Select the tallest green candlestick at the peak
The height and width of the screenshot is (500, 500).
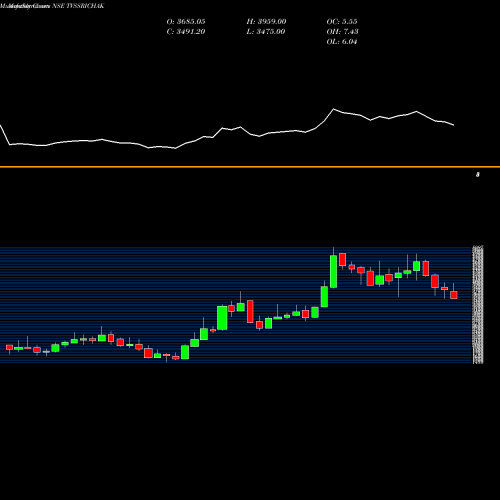333,271
